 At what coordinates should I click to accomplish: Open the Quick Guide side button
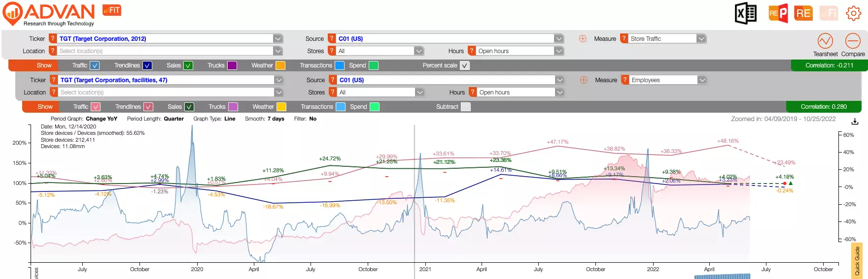[857, 261]
